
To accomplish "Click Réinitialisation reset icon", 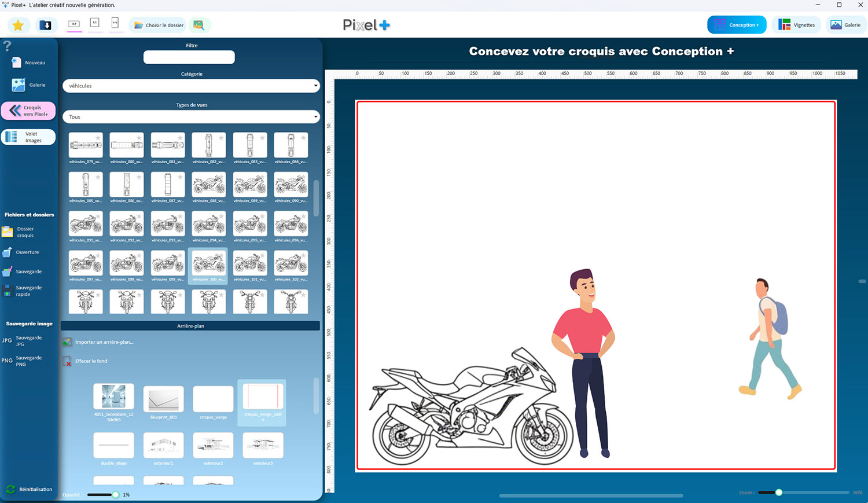I will (10, 489).
